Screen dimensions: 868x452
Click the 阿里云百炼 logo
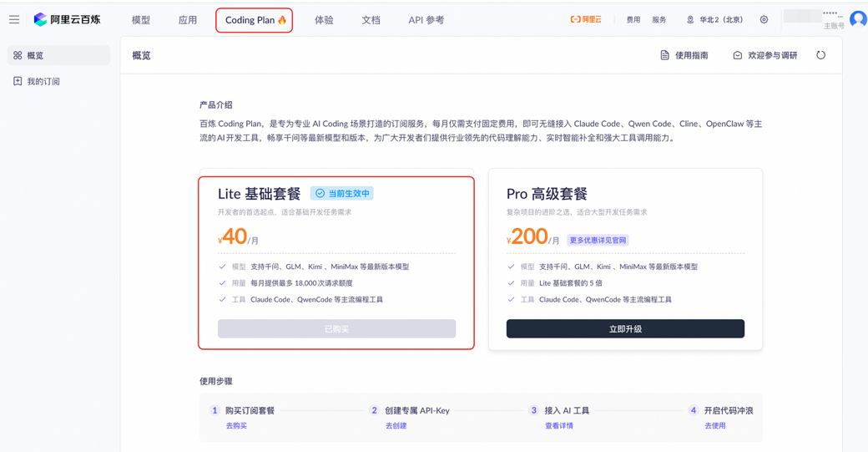(67, 19)
